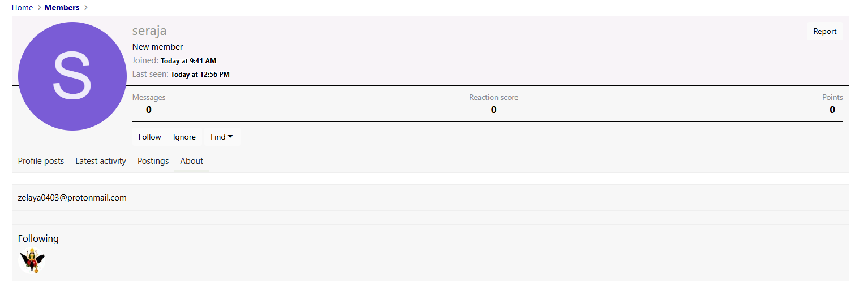Click the large purple S avatar
This screenshot has width=868, height=291.
pyautogui.click(x=72, y=76)
